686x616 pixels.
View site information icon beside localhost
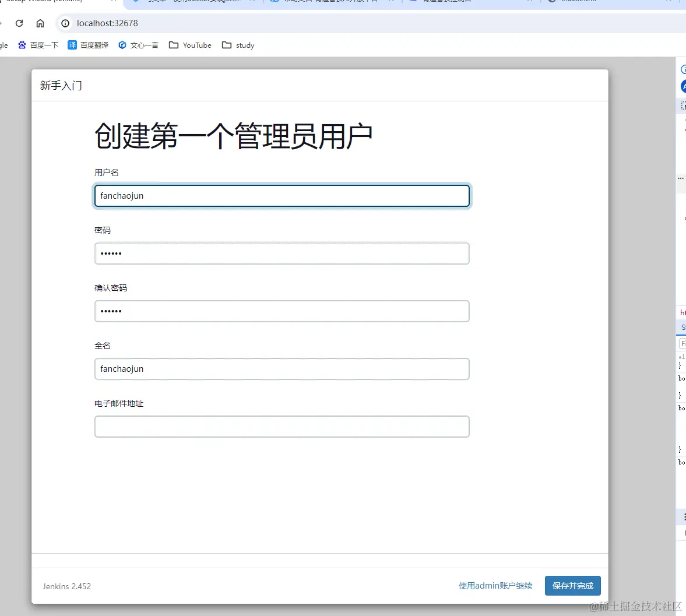65,23
